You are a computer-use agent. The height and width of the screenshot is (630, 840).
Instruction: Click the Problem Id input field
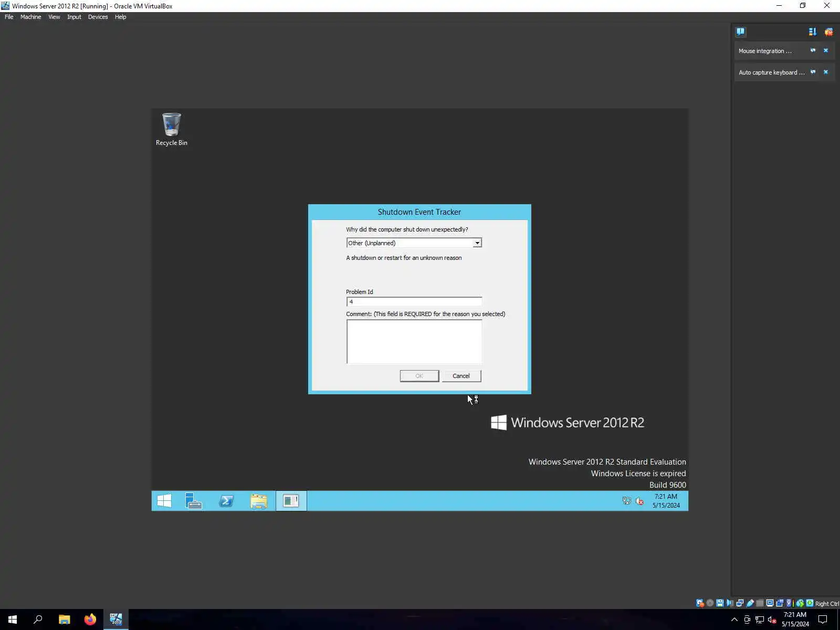tap(414, 302)
